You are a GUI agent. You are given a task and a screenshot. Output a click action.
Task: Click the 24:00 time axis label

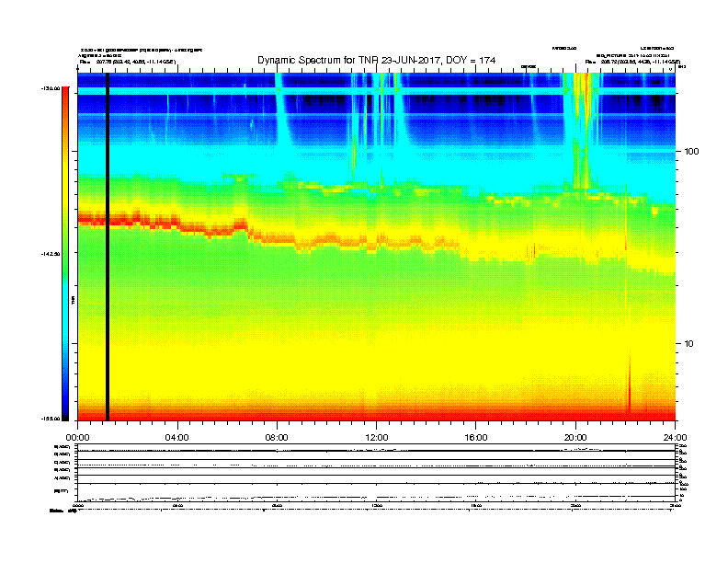point(675,438)
